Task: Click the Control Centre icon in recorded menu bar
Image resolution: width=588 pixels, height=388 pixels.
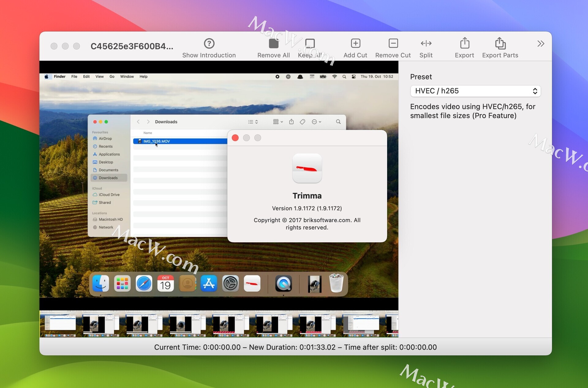Action: (354, 76)
